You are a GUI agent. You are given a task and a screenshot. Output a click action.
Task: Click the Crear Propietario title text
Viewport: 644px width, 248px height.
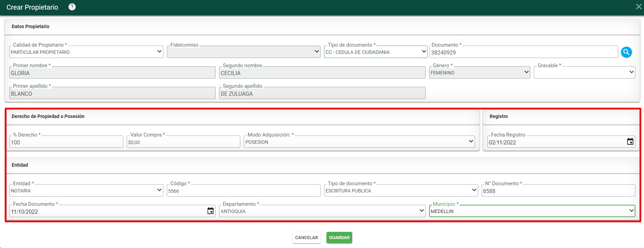coord(32,7)
